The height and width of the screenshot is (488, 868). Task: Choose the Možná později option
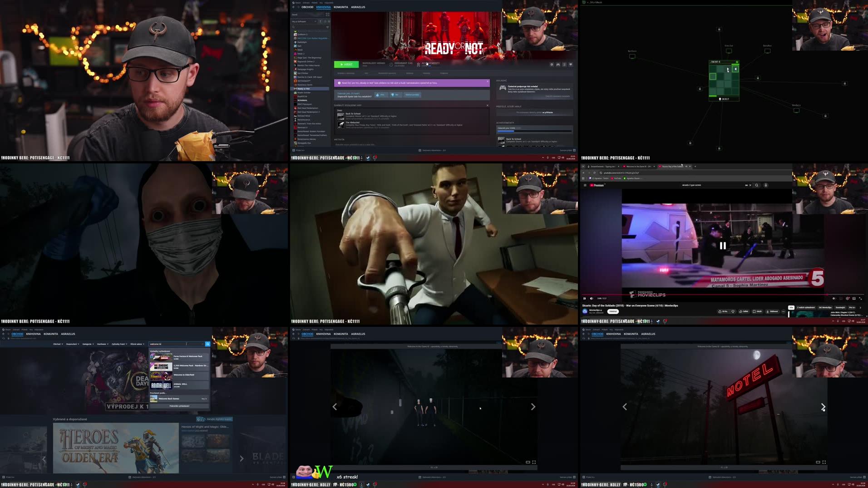pos(412,95)
